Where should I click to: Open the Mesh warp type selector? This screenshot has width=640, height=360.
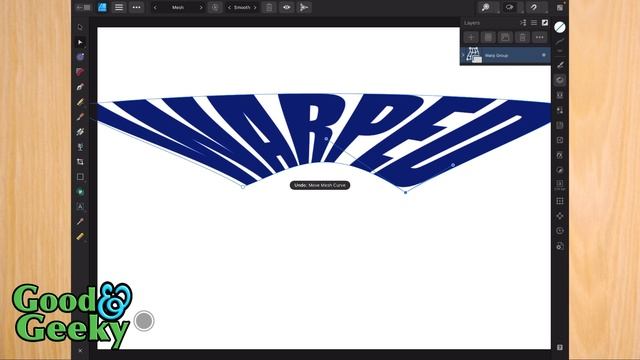pyautogui.click(x=178, y=7)
